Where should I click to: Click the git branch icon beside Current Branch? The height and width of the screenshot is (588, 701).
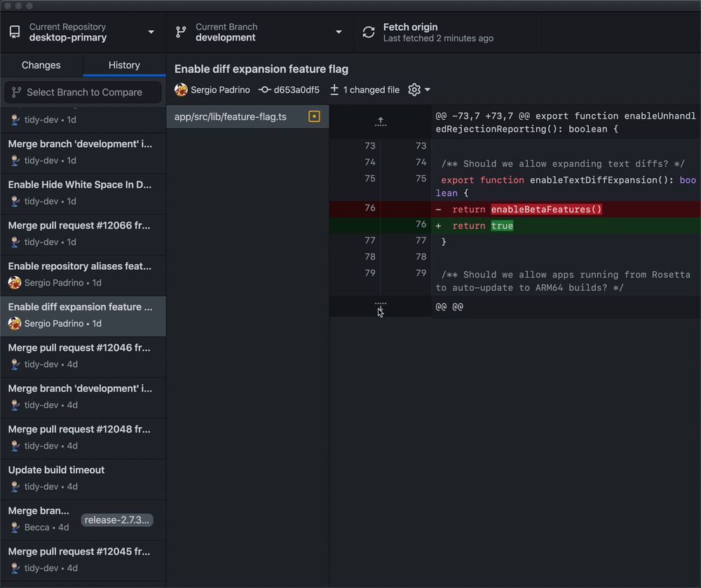(181, 32)
